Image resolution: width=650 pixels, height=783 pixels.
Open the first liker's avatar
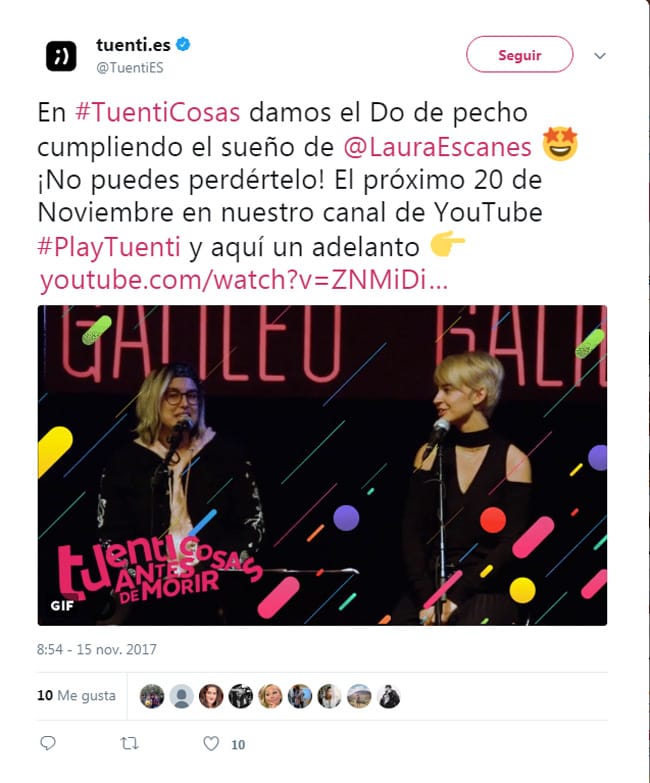click(x=152, y=696)
